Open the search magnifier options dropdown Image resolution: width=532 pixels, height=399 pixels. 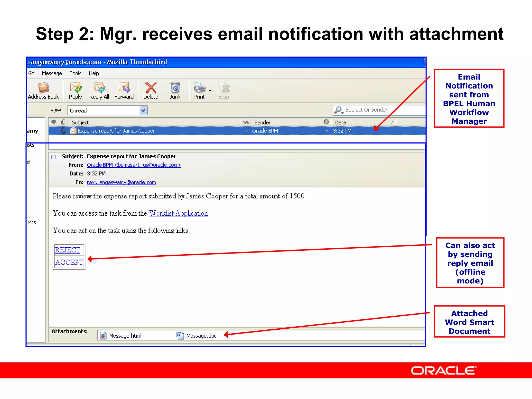(x=338, y=110)
